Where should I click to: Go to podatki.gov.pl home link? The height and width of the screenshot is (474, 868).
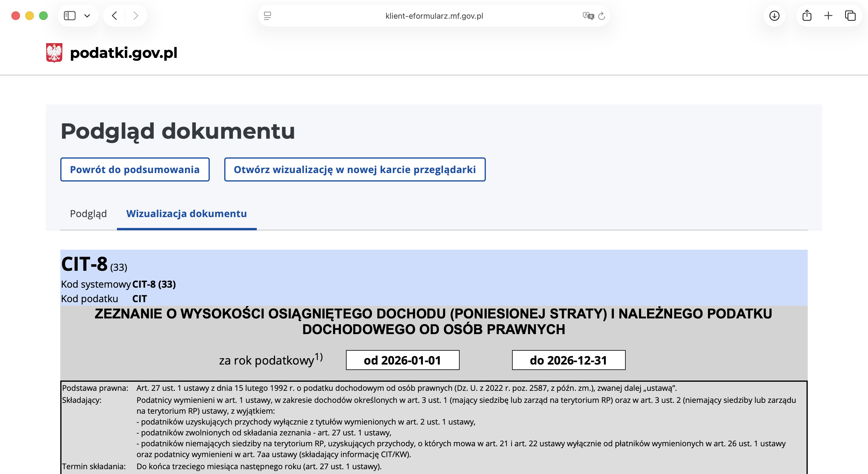point(123,52)
